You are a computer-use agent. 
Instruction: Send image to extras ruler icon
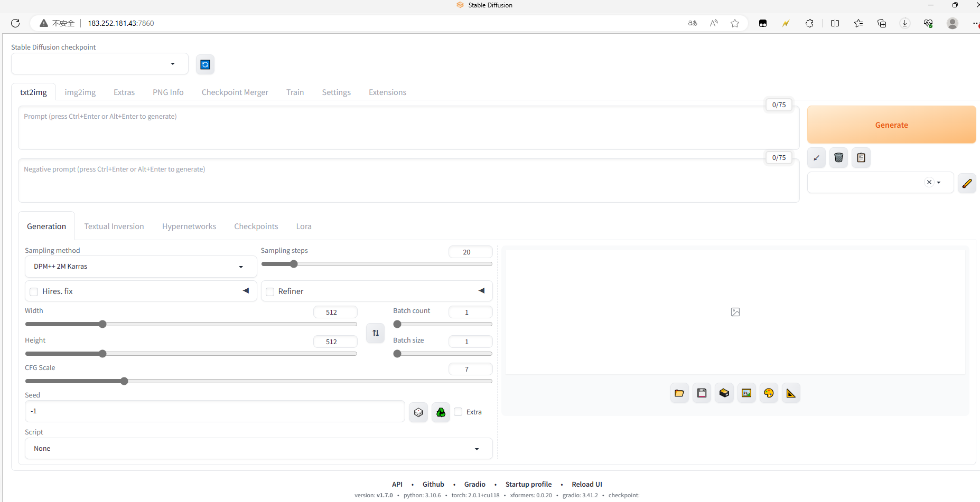tap(791, 393)
